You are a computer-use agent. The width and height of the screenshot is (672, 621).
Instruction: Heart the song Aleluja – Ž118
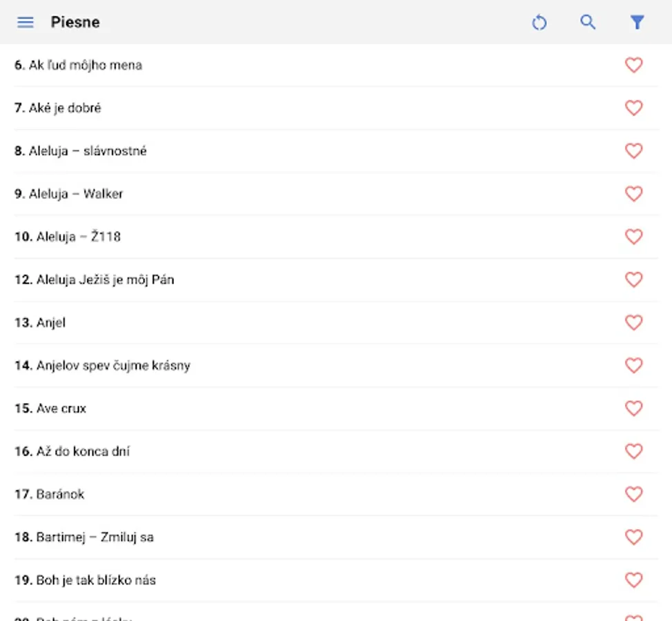(633, 237)
